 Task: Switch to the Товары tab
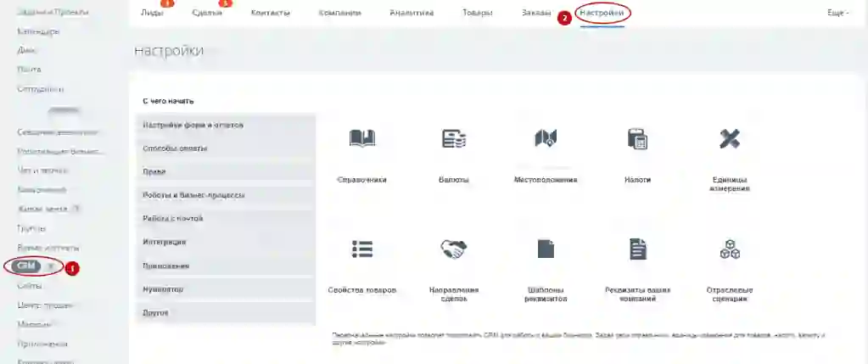[x=477, y=13]
